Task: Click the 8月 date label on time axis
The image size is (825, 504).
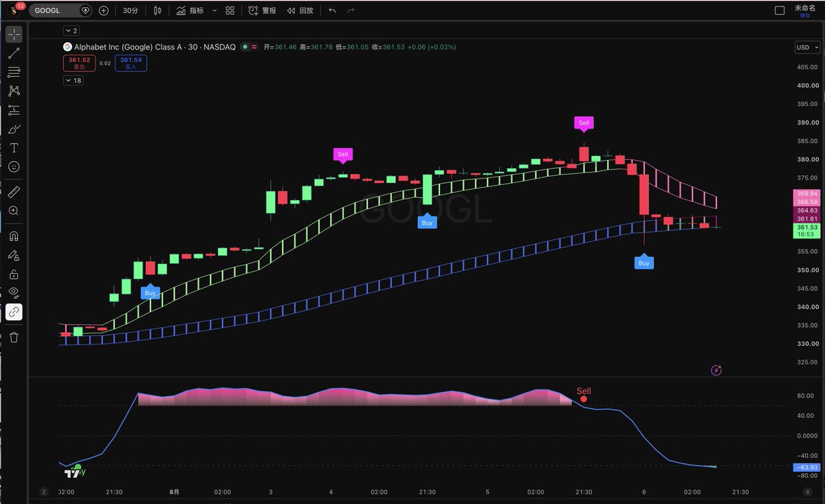Action: [x=175, y=492]
